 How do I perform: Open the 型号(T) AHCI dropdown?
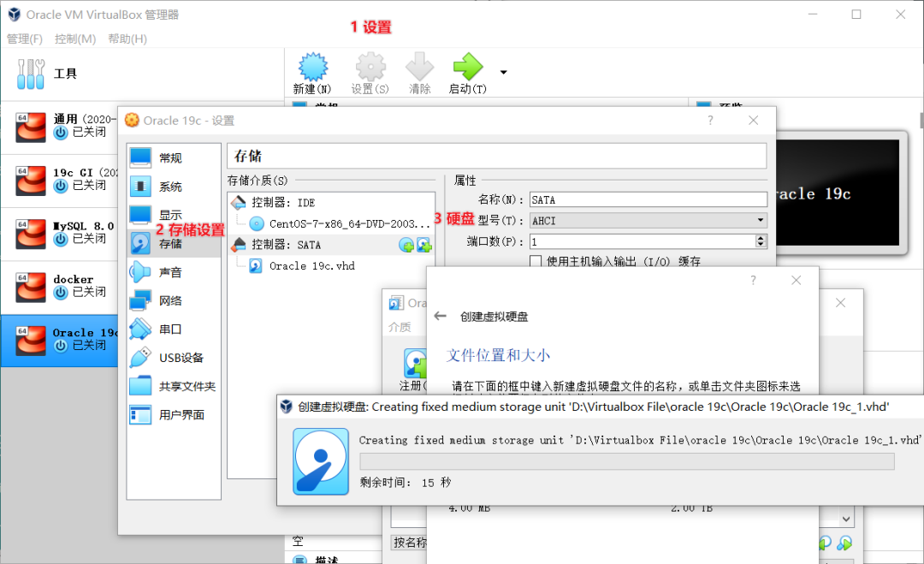(x=649, y=221)
